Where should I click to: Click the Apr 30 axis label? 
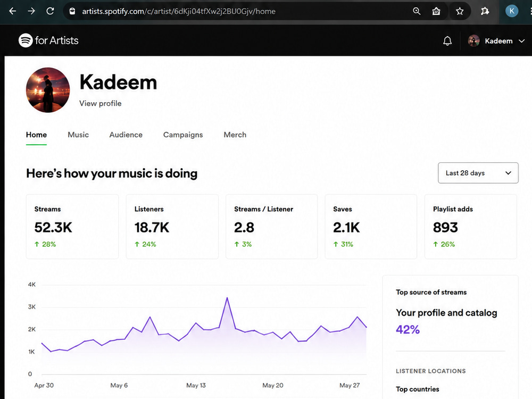point(44,385)
